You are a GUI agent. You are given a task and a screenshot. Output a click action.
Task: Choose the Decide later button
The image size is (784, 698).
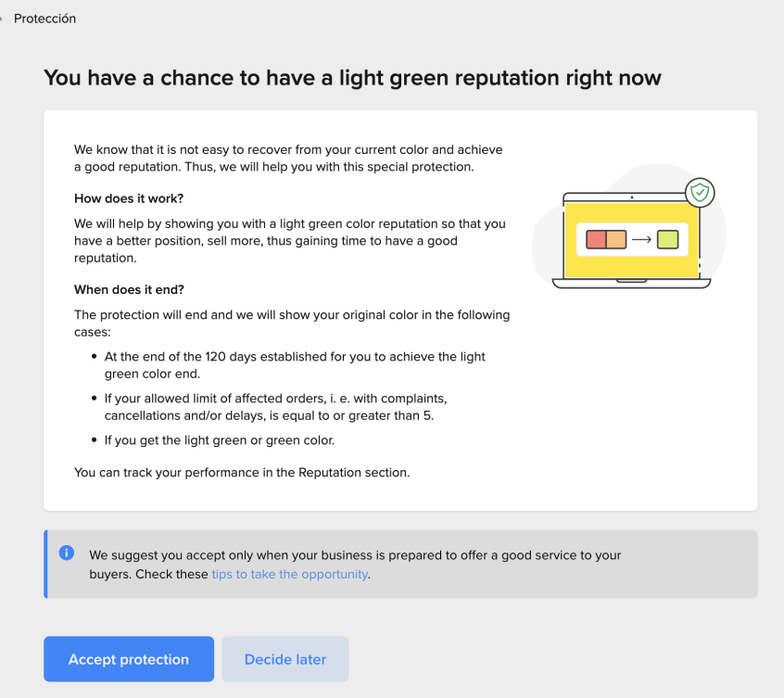[285, 660]
